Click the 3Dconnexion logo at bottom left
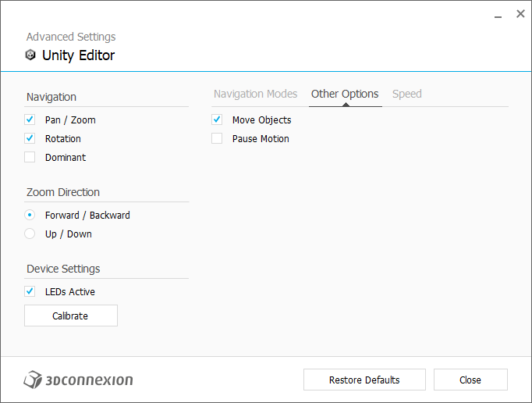The width and height of the screenshot is (532, 403). click(x=78, y=380)
